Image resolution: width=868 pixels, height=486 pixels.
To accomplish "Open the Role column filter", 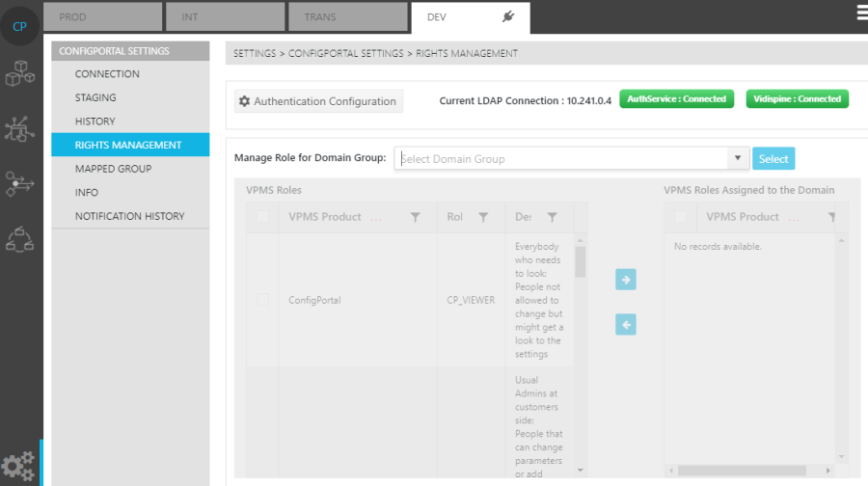I will coord(484,218).
